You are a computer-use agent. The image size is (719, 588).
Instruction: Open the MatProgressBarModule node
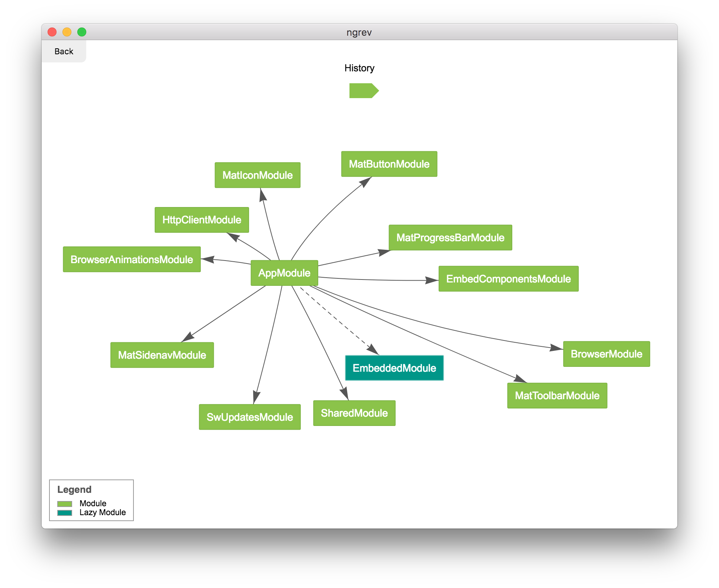coord(450,238)
